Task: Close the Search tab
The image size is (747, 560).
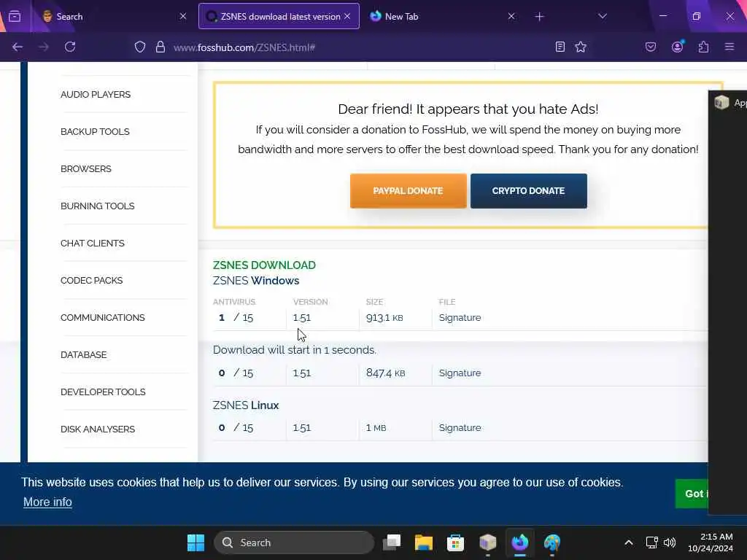Action: coord(183,16)
